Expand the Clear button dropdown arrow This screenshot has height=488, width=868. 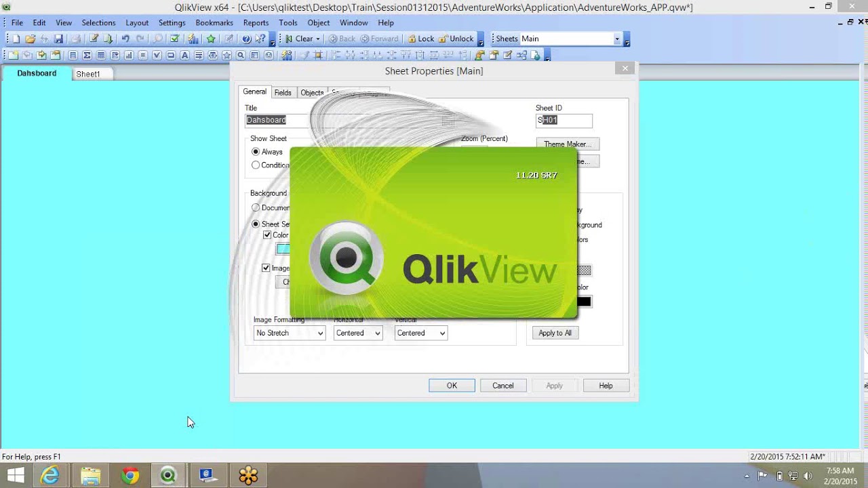[x=318, y=39]
